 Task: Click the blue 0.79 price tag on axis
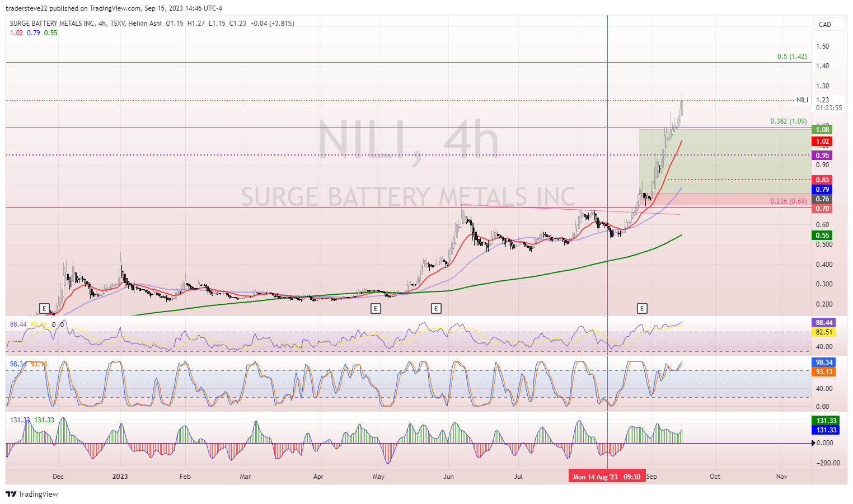tap(822, 190)
